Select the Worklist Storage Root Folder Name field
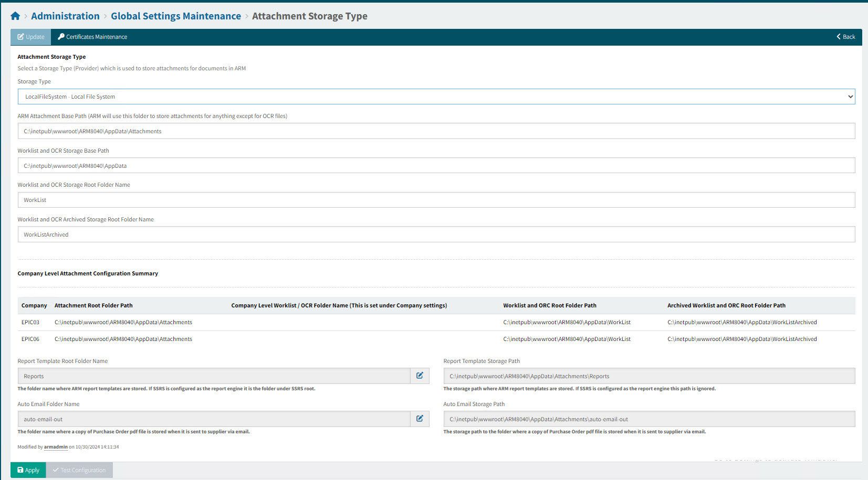Screen dimensions: 868x480 coord(436,200)
